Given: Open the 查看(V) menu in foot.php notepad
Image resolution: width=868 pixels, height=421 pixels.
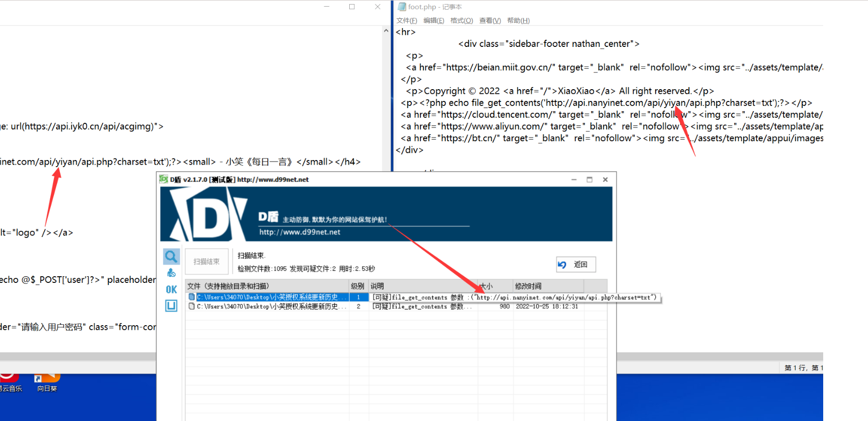Looking at the screenshot, I should [x=490, y=20].
